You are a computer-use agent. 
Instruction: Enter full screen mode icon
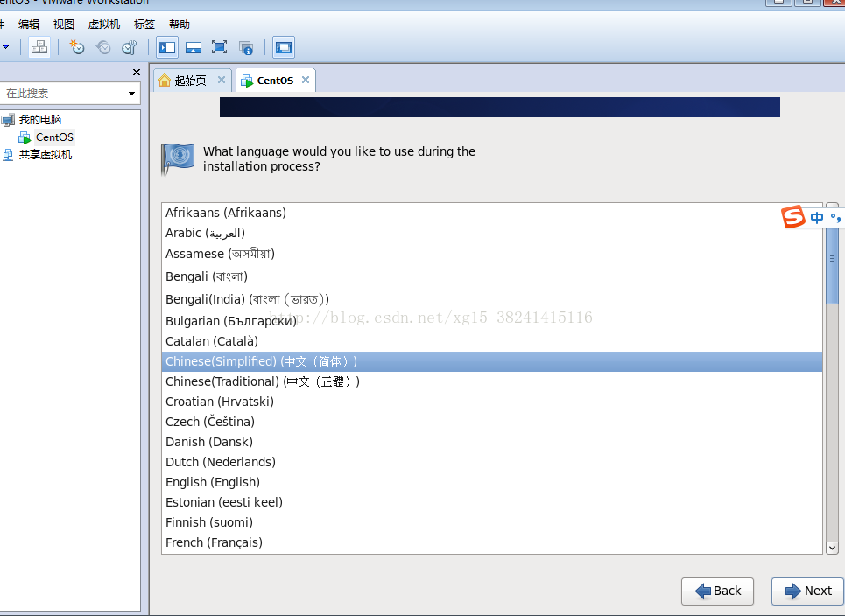(x=219, y=47)
